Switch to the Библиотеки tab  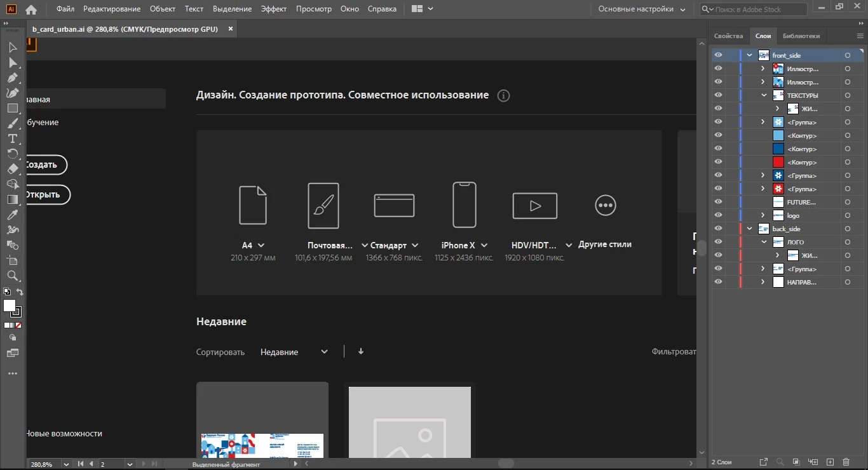[x=801, y=36]
